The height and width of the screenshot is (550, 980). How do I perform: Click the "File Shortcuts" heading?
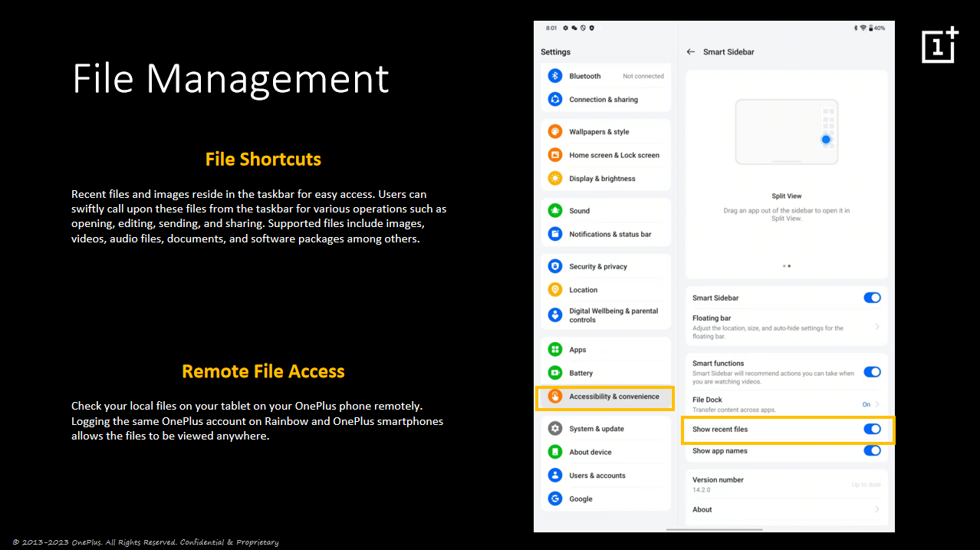263,160
